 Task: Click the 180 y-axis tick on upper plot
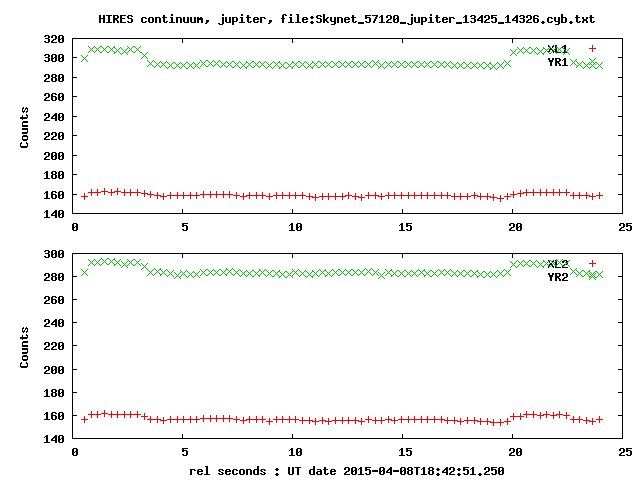(54, 175)
